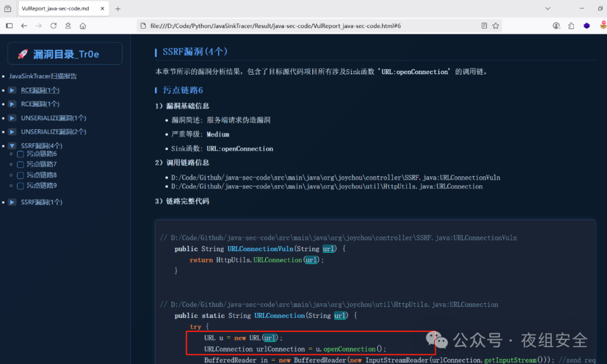Check the 污点链路8 checkbox

pyautogui.click(x=21, y=176)
